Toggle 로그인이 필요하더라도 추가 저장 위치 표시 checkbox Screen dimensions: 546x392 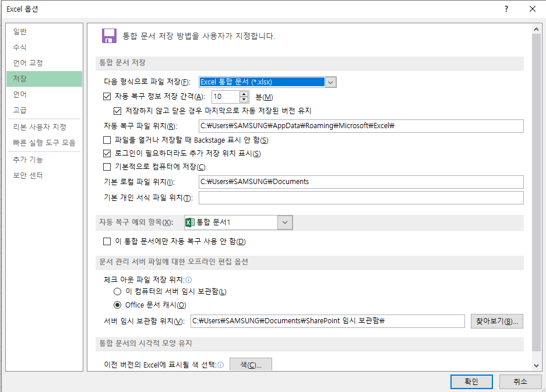[107, 154]
